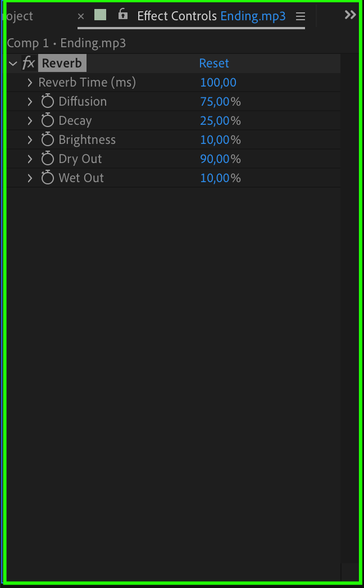364x588 pixels.
Task: Select the Reverb effect name
Action: pos(62,64)
